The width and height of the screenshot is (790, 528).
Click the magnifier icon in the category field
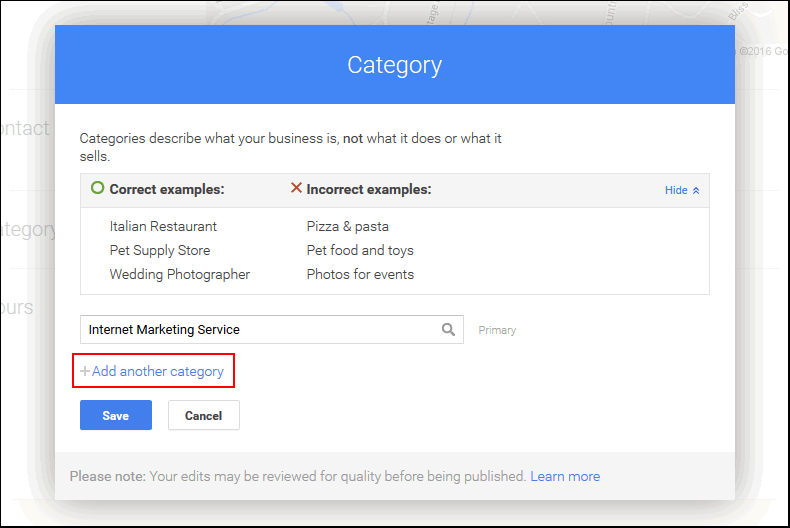448,330
